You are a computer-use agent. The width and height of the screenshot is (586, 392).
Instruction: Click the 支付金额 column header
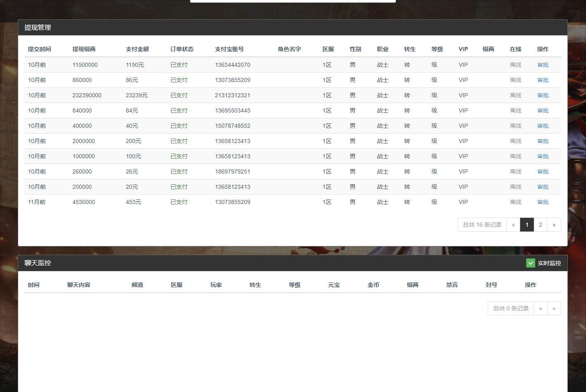(137, 49)
